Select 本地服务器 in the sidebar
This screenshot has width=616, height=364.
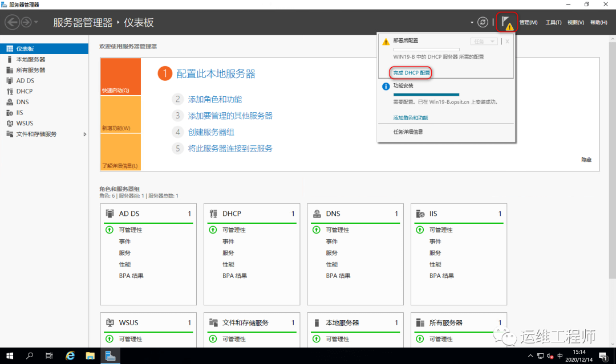pyautogui.click(x=44, y=59)
